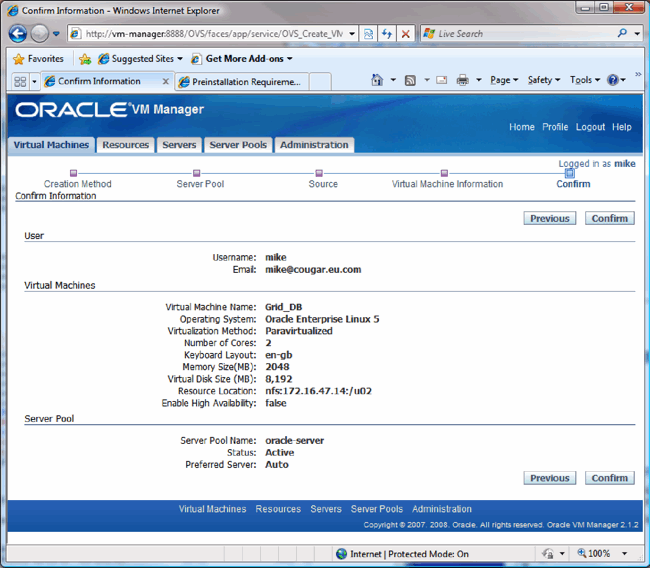Open Favorites with the star icon
This screenshot has width=650, height=568.
click(38, 59)
